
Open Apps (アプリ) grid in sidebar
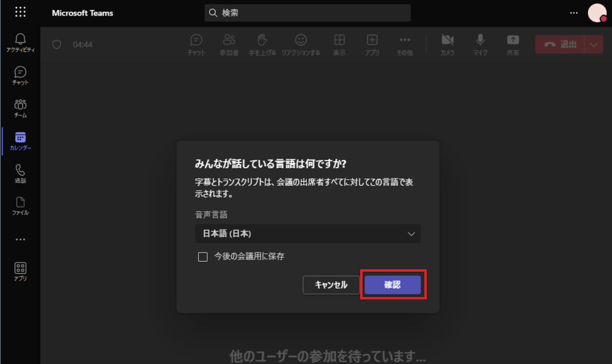point(20,272)
